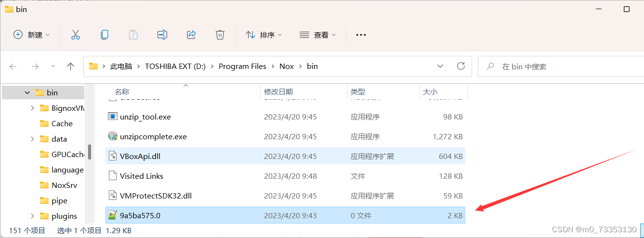Image resolution: width=644 pixels, height=238 pixels.
Task: Go forward with the right arrow
Action: click(x=35, y=66)
